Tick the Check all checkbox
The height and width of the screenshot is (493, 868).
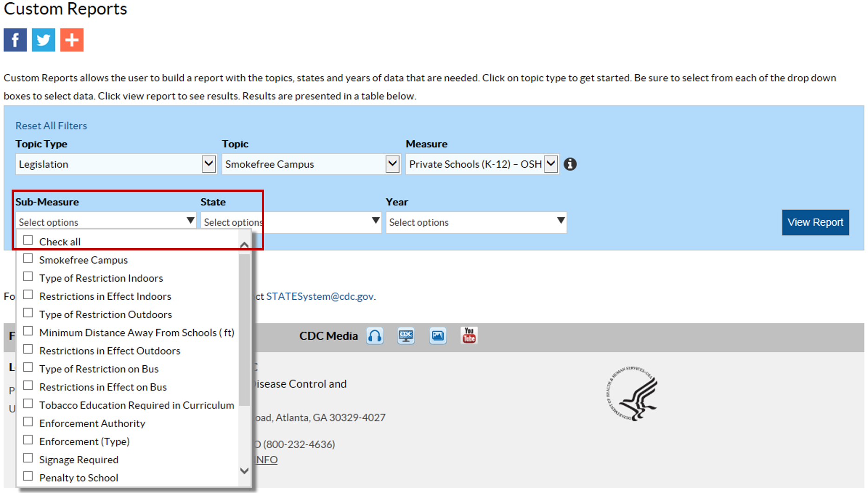click(x=28, y=240)
